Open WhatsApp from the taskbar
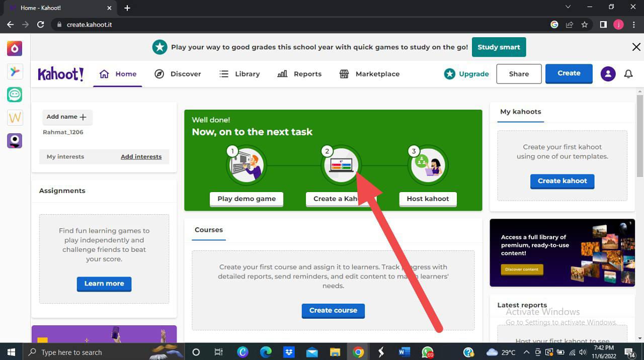 [428, 352]
